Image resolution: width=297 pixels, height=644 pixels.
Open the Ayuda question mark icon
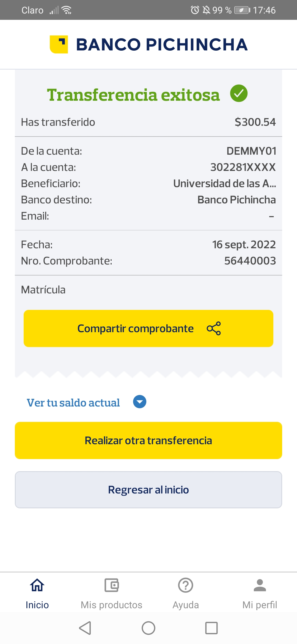tap(186, 585)
